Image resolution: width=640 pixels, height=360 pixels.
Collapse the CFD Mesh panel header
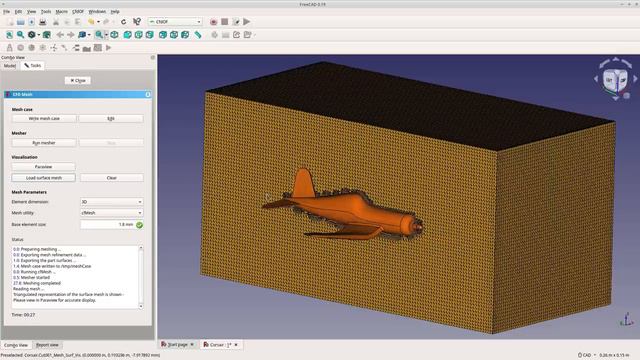click(148, 94)
